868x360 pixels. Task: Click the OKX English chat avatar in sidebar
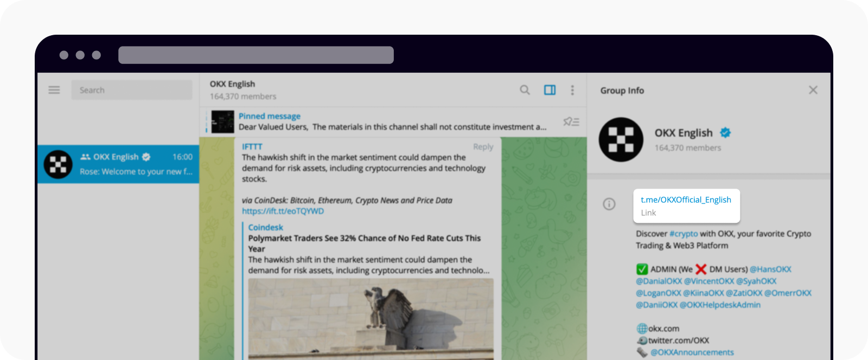[x=58, y=164]
